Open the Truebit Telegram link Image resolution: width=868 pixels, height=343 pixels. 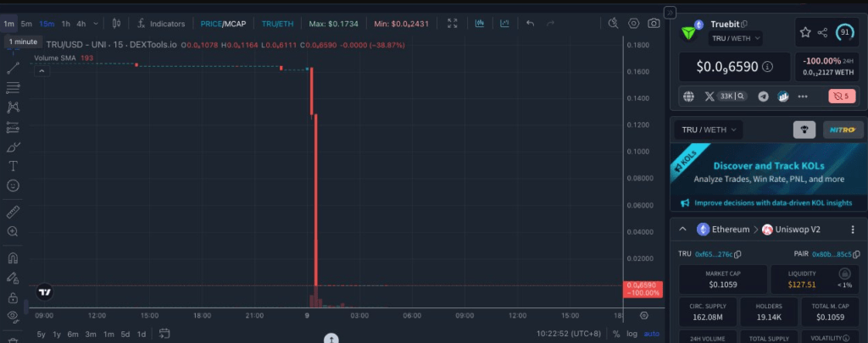pos(764,97)
